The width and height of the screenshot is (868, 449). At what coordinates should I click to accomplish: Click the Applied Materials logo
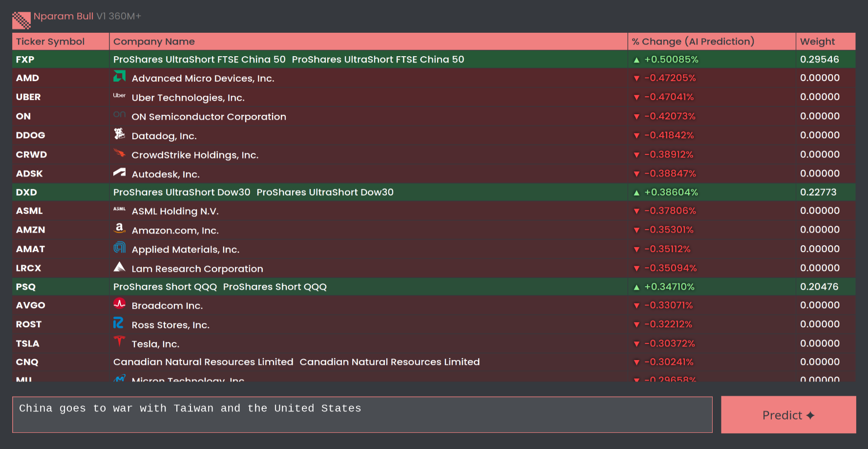[120, 247]
